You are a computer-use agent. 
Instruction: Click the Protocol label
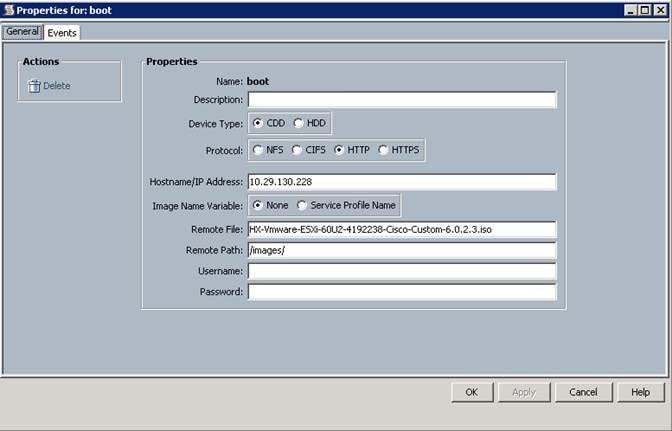click(x=224, y=151)
